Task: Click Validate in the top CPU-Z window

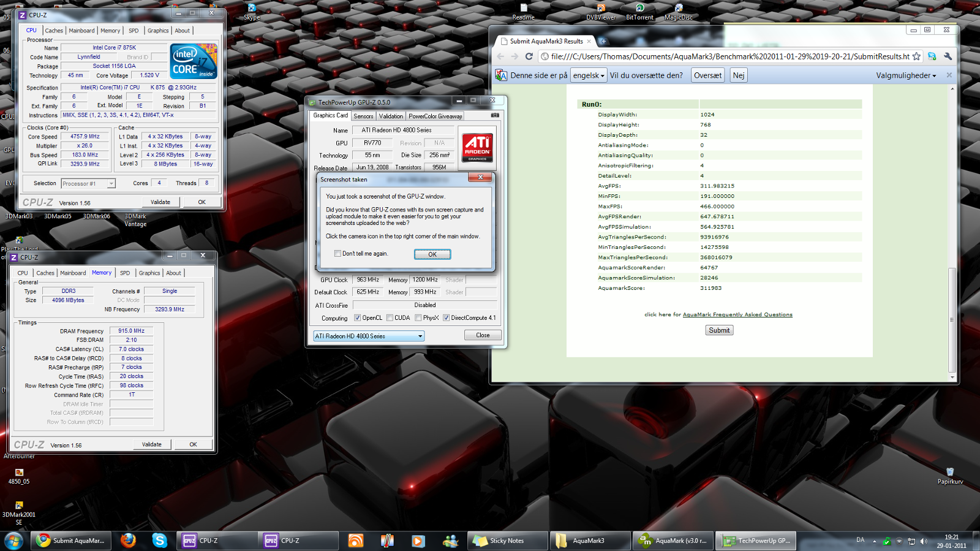Action: (x=160, y=202)
